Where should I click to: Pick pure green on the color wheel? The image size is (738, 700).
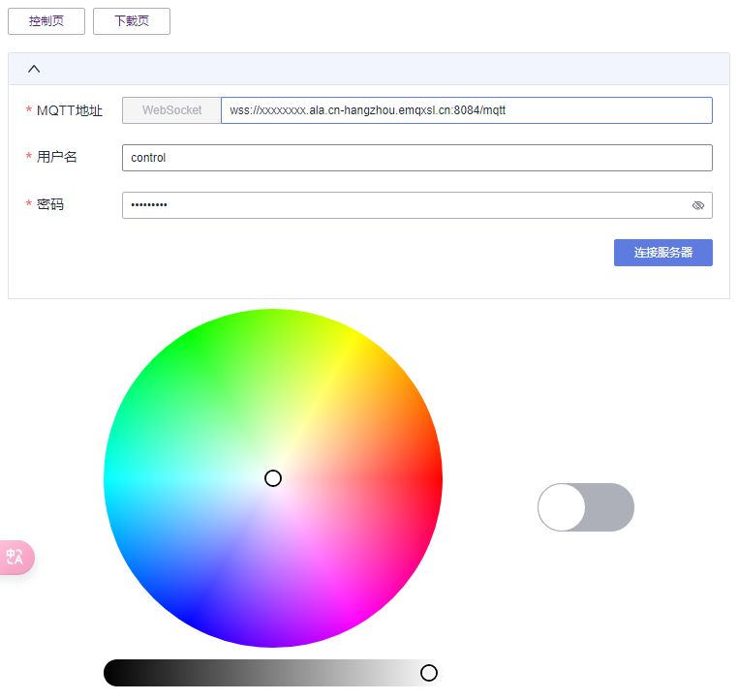(192, 337)
